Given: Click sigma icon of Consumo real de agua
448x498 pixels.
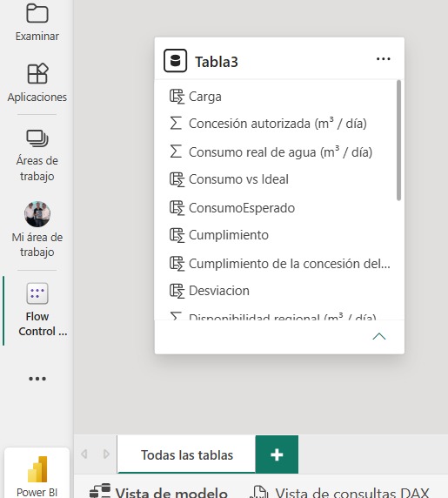Looking at the screenshot, I should [176, 151].
